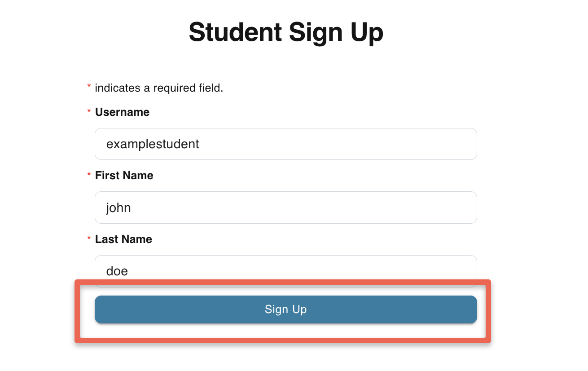588x371 pixels.
Task: Click the Student Sign Up heading
Action: (286, 32)
